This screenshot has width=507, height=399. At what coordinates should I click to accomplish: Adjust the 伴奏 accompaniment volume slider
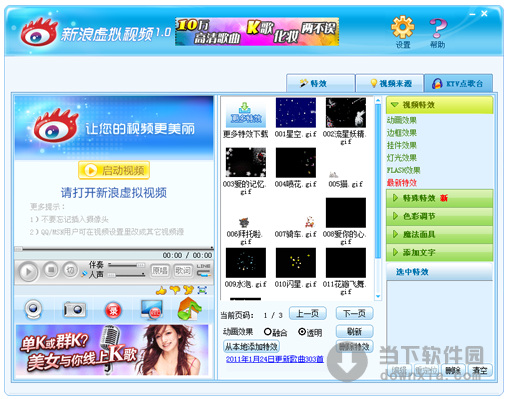point(127,265)
